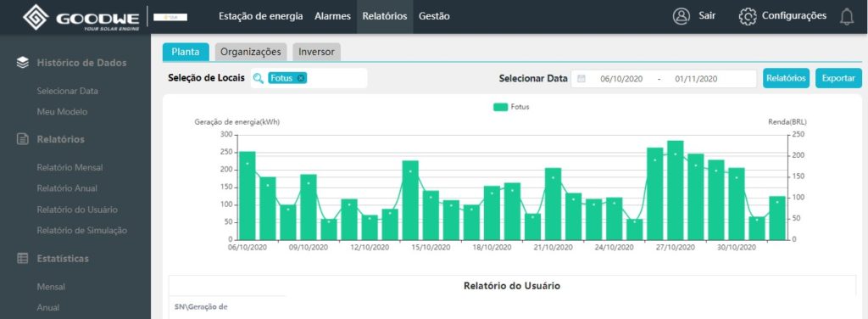
Task: Click the Fotus legend label
Action: (520, 107)
